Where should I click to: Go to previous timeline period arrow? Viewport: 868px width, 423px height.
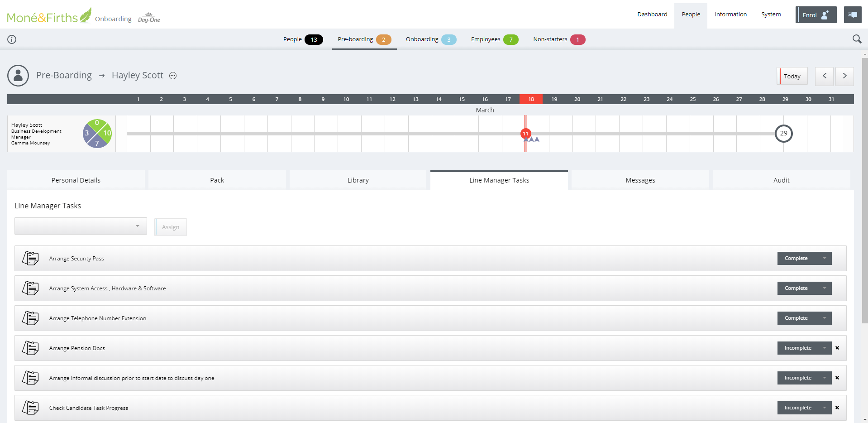824,76
